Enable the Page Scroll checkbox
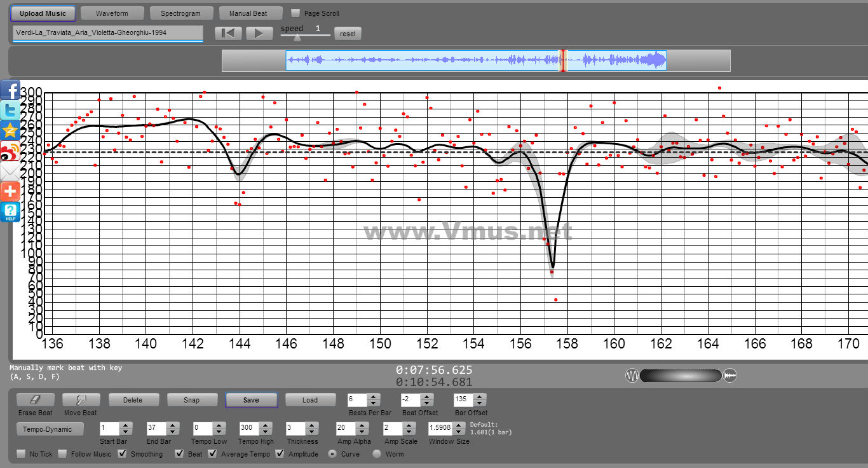 295,13
